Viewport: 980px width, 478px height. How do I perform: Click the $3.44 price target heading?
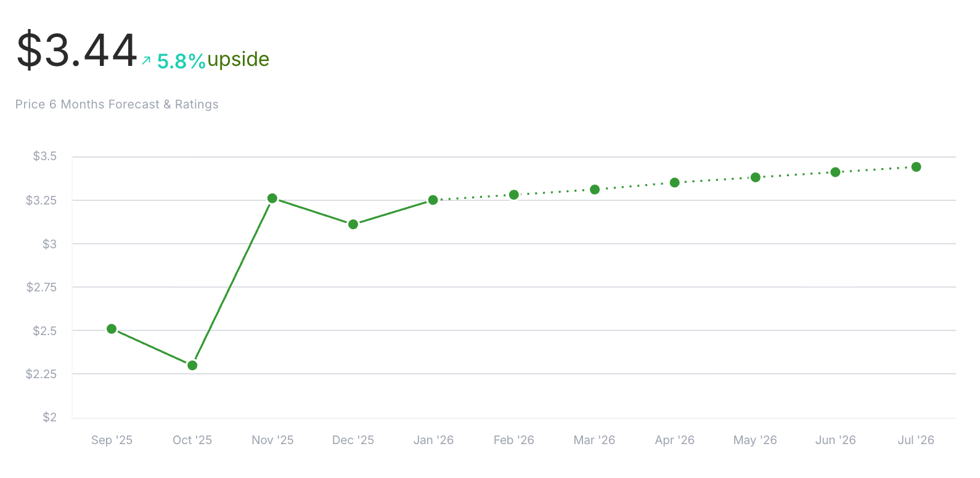coord(77,51)
